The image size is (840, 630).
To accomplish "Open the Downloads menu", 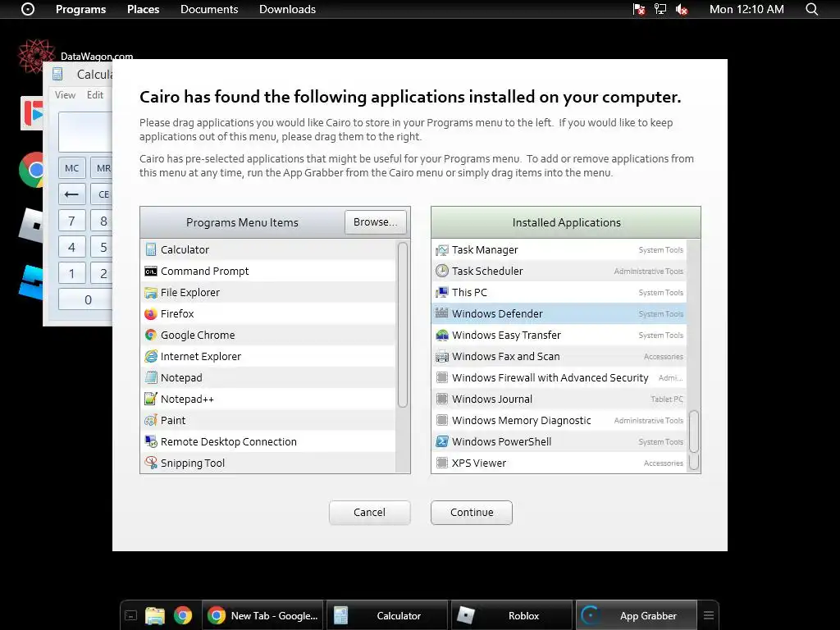I will coord(287,9).
